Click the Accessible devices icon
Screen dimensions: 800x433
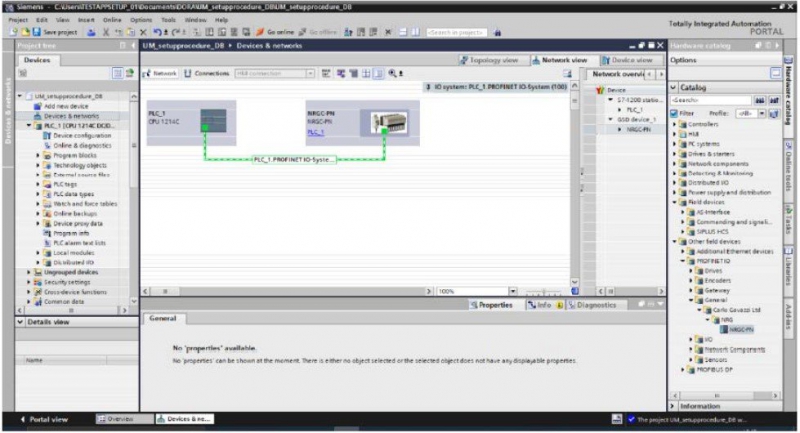(348, 32)
